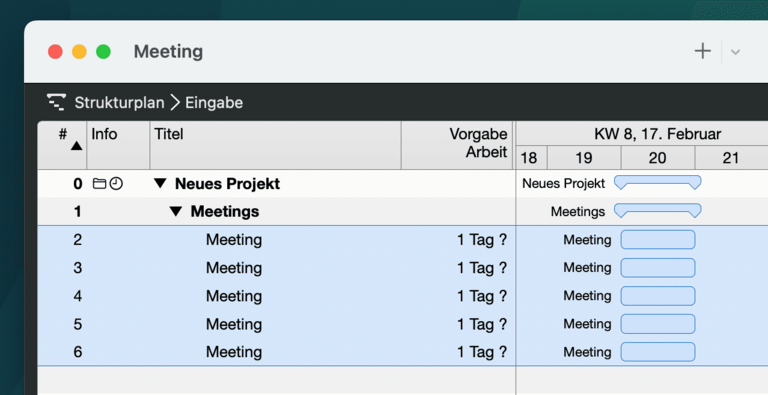
Task: Click the KW 8, 17. Februar week header
Action: tap(657, 134)
